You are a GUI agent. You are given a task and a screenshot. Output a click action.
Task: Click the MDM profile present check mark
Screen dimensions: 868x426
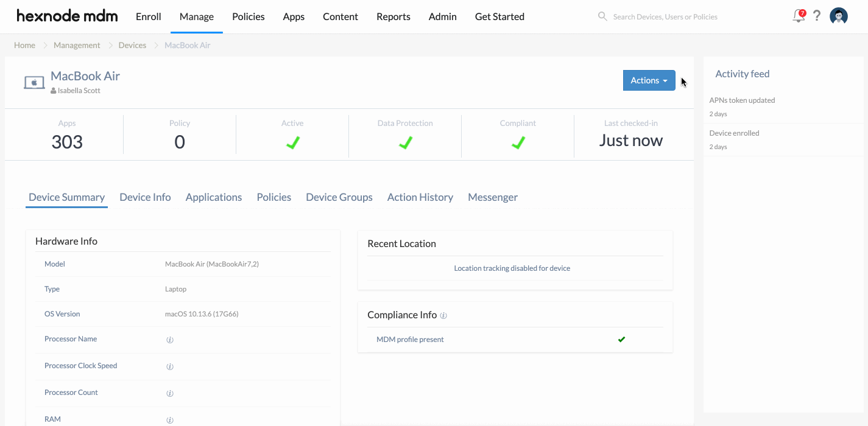point(621,340)
